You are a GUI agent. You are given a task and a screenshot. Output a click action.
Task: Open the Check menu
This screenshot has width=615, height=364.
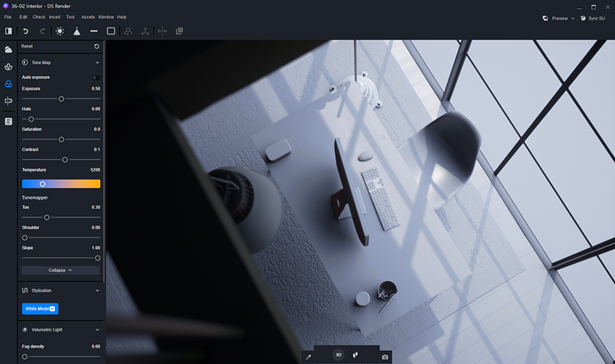[x=39, y=17]
